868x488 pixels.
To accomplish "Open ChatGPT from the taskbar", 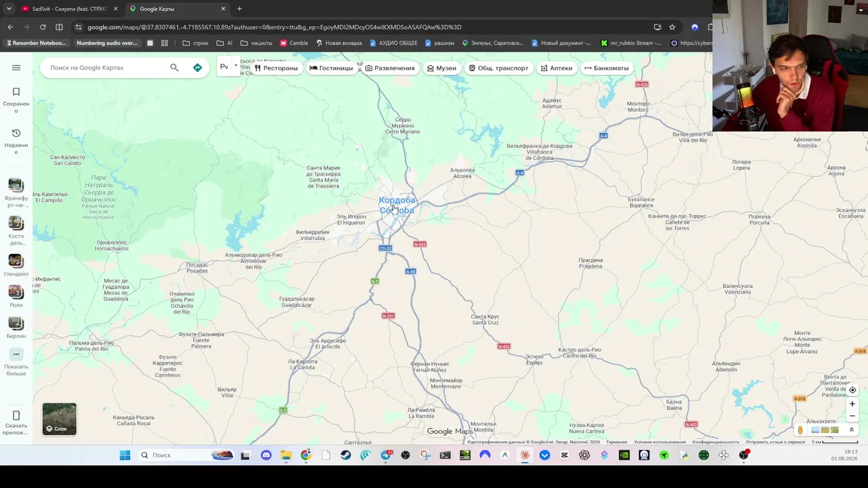I will pos(585,455).
